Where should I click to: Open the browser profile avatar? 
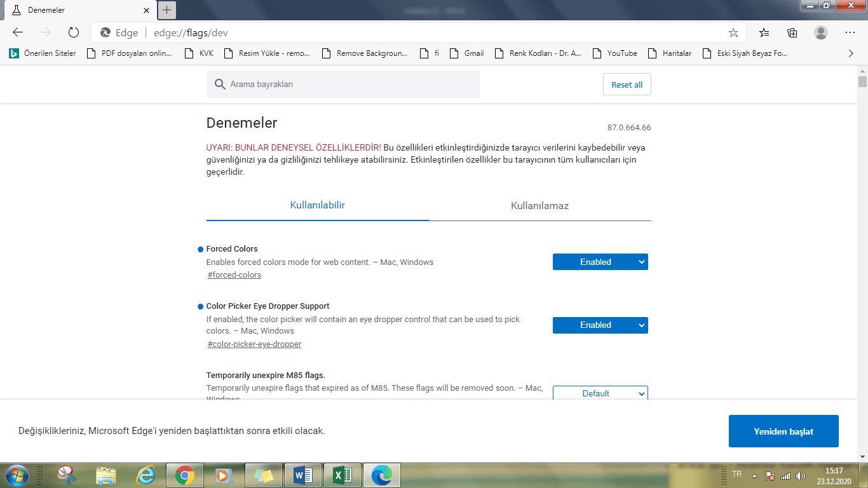pos(821,32)
